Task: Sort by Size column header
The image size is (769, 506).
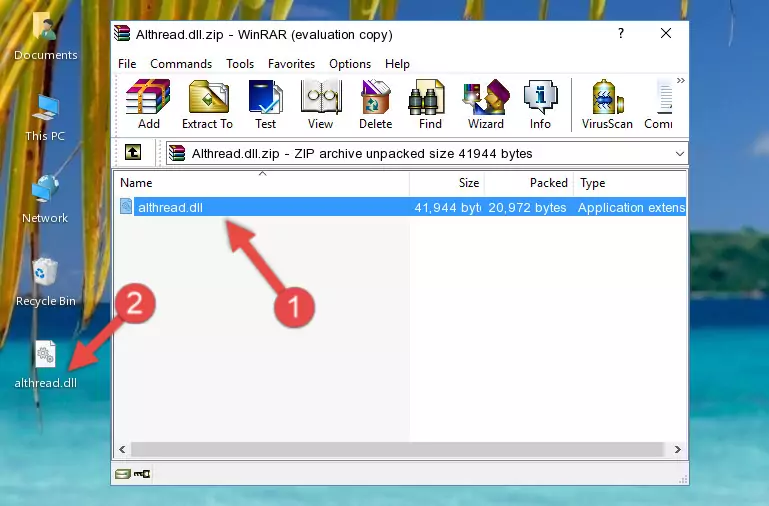Action: coord(447,183)
